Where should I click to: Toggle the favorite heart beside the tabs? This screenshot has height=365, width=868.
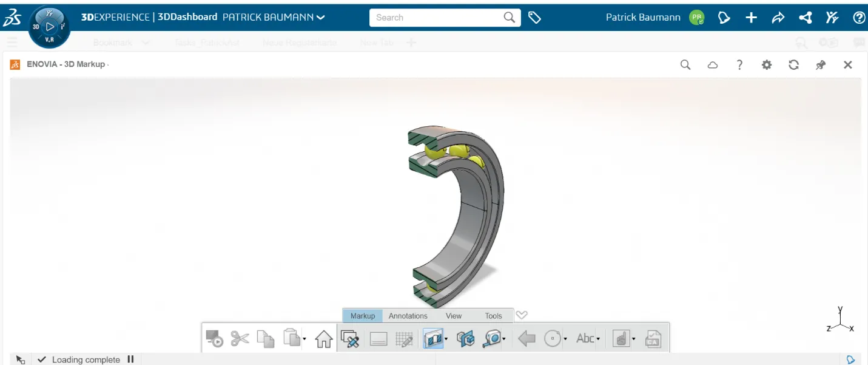521,315
